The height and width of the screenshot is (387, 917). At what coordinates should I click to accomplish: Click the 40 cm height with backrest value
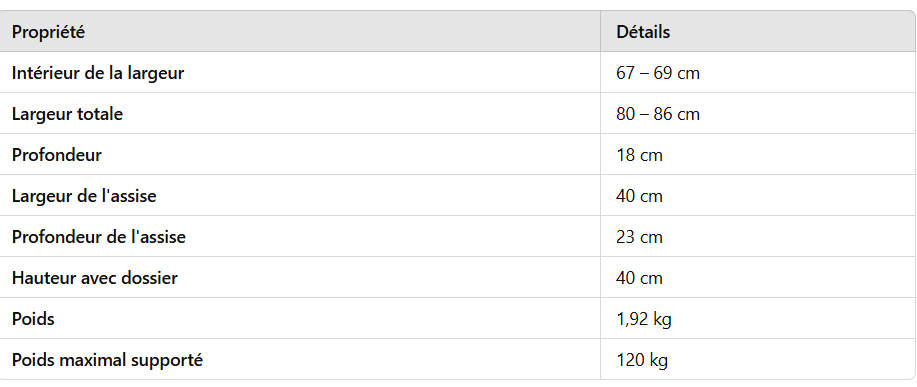click(x=639, y=278)
